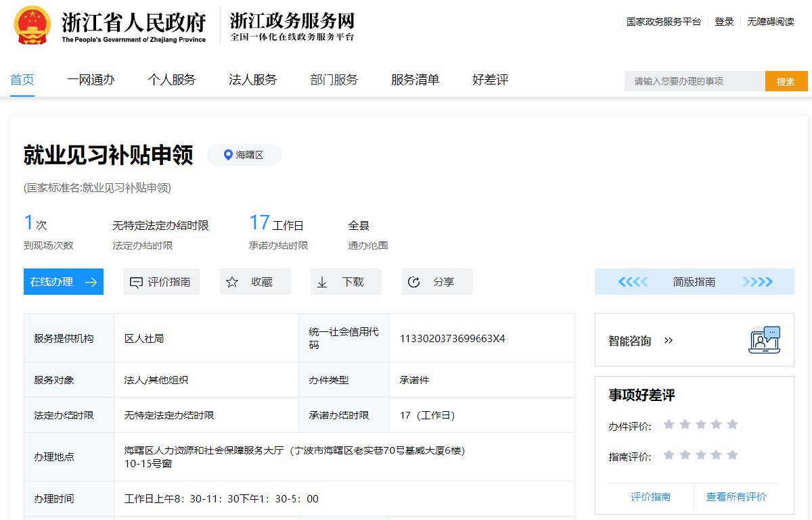Rate 办件评价 with the fifth star
Screen dimensions: 812x520
click(732, 425)
